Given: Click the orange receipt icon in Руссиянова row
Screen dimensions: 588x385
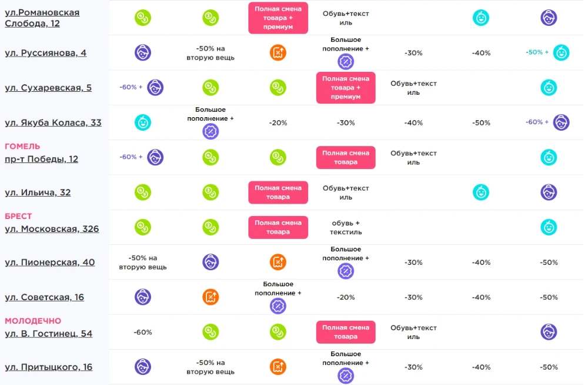Looking at the screenshot, I should (x=278, y=52).
